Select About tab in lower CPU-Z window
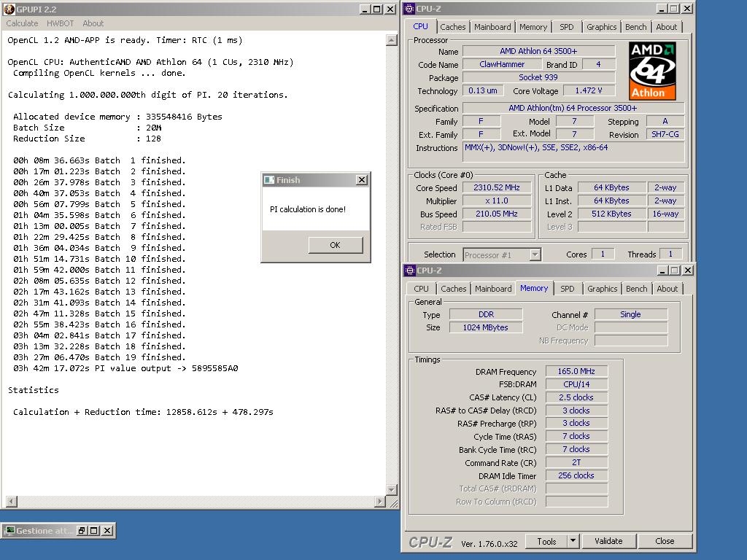Image resolution: width=747 pixels, height=560 pixels. 667,289
